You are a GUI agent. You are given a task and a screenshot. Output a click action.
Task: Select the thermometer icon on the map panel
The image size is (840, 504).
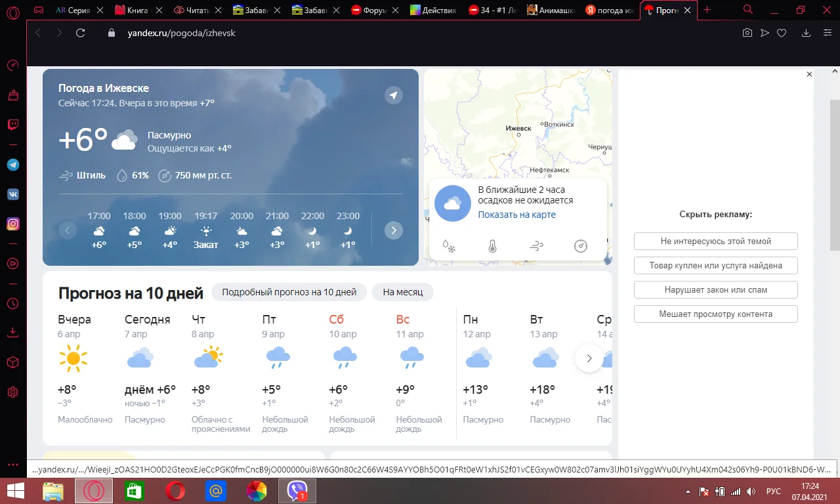click(493, 245)
